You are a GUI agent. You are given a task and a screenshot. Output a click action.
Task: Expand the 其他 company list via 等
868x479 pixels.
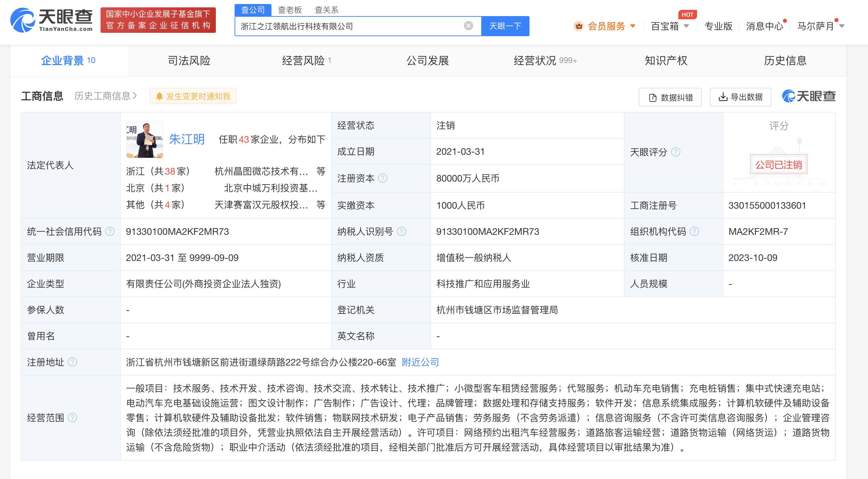point(321,204)
